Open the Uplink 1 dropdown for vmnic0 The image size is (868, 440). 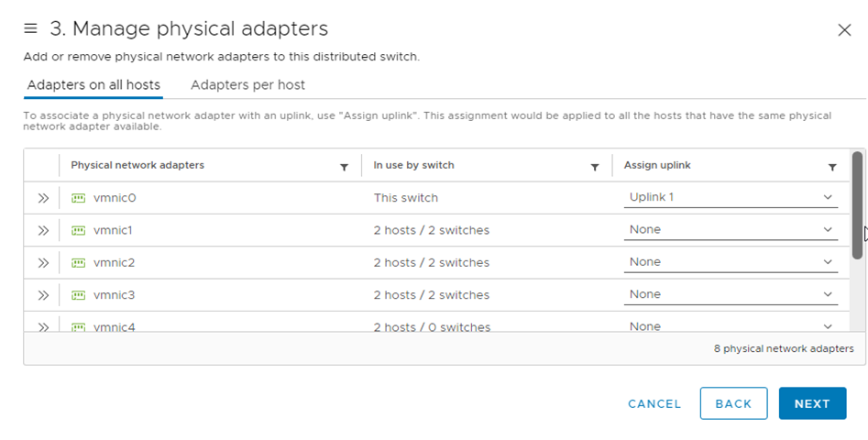(730, 197)
